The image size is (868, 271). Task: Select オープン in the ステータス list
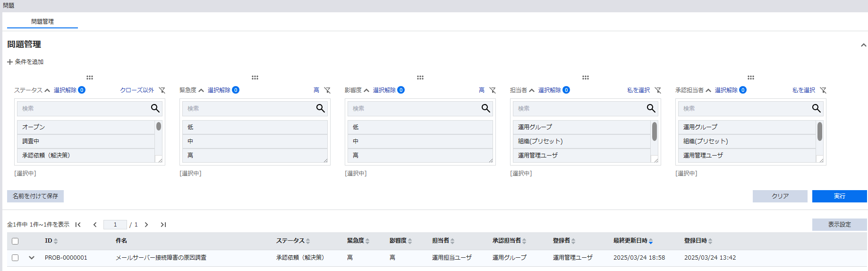(x=85, y=127)
